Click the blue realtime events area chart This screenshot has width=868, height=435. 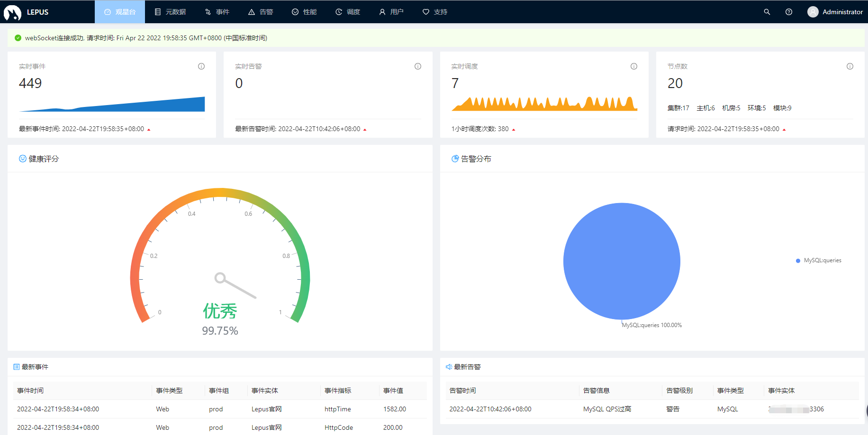112,104
